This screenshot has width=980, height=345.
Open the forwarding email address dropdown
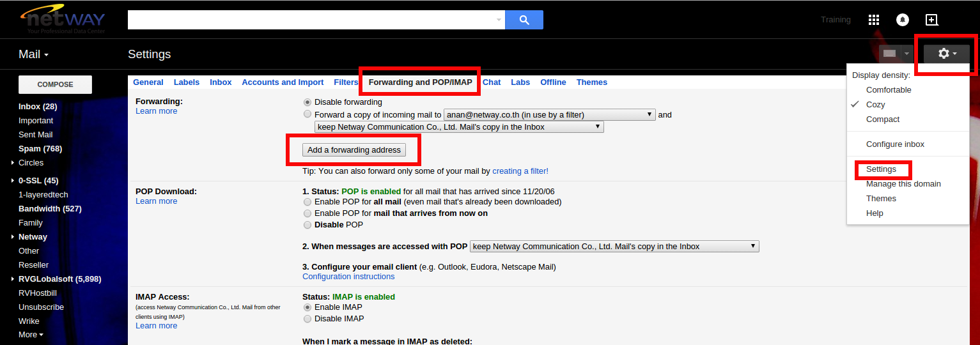(x=550, y=115)
